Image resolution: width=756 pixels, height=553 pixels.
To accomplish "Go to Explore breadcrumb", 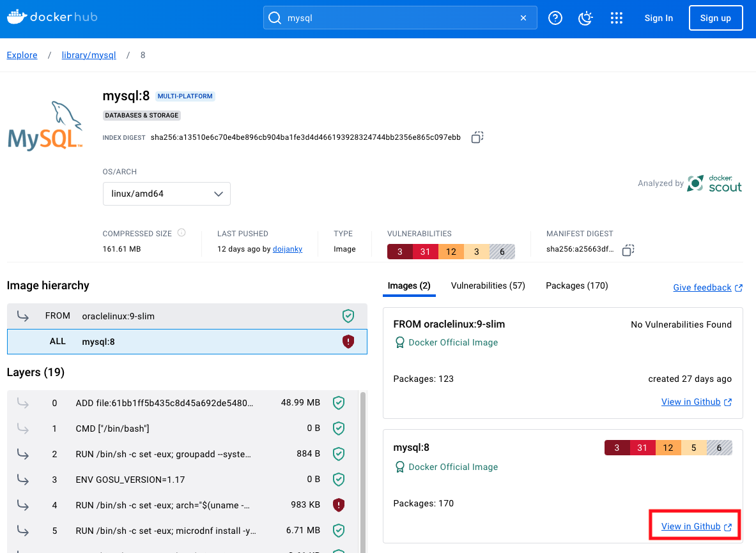I will point(22,55).
